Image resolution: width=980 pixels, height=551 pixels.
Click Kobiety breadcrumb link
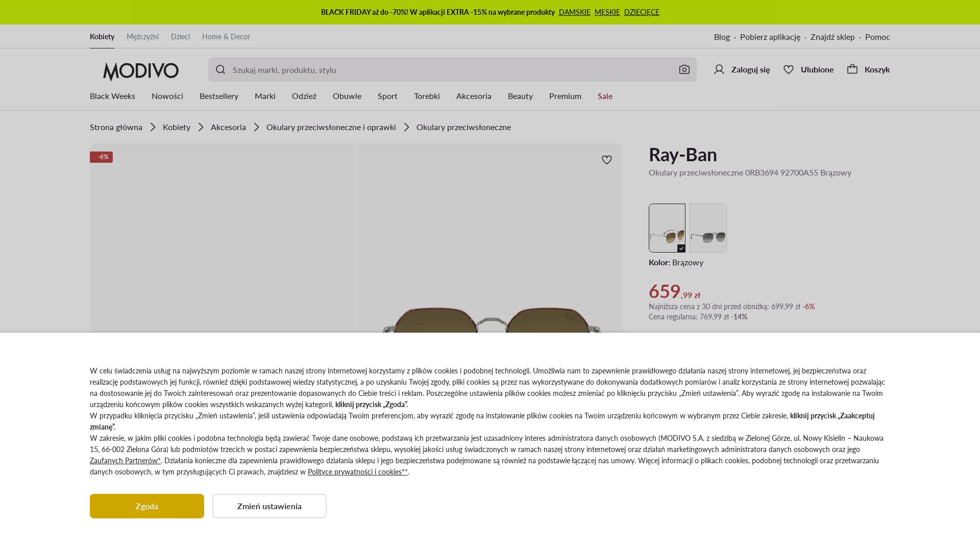click(177, 127)
